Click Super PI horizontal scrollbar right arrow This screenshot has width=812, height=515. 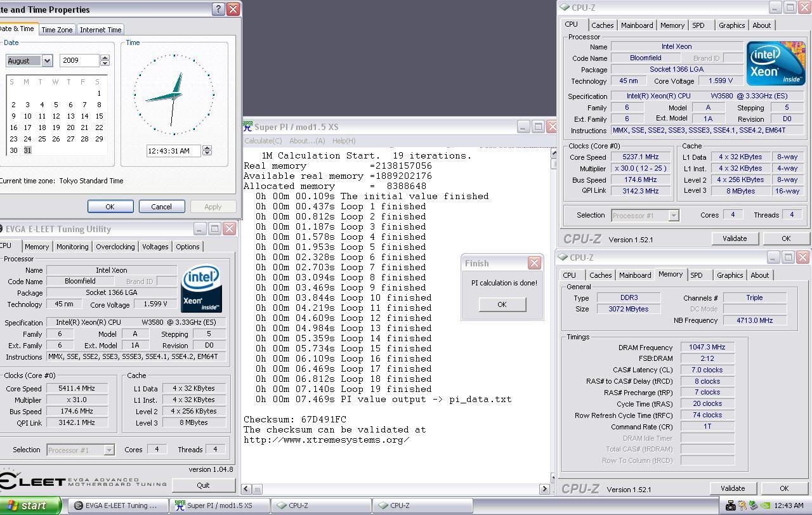pos(544,489)
